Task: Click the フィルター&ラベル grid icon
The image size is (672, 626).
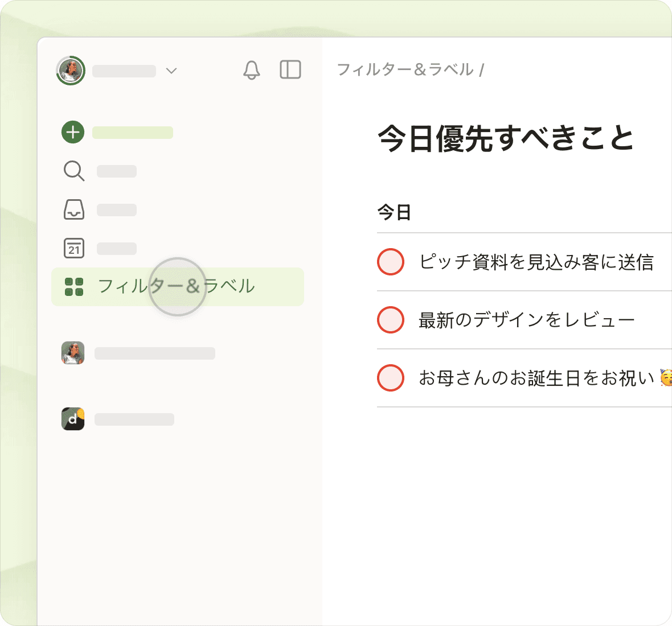Action: coord(74,287)
